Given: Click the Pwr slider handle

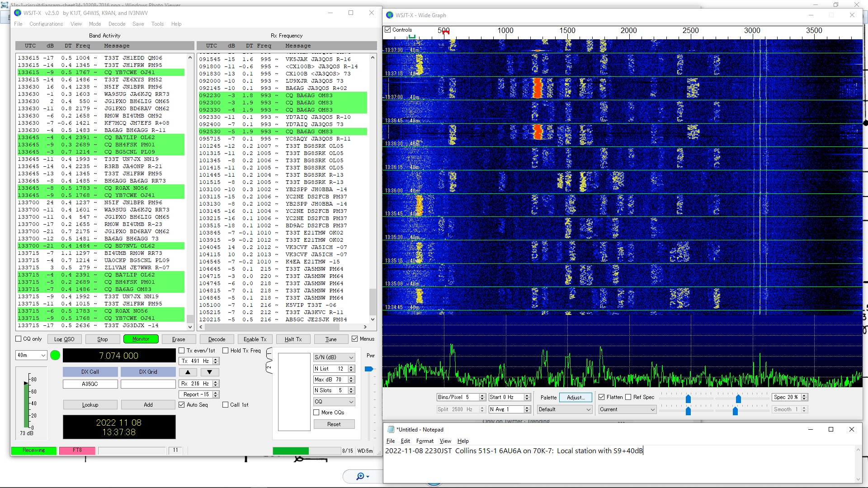Looking at the screenshot, I should coord(369,369).
